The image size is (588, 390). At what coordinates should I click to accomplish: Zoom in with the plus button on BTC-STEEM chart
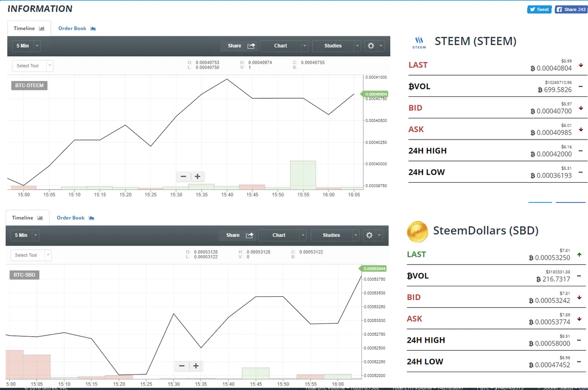(x=198, y=176)
